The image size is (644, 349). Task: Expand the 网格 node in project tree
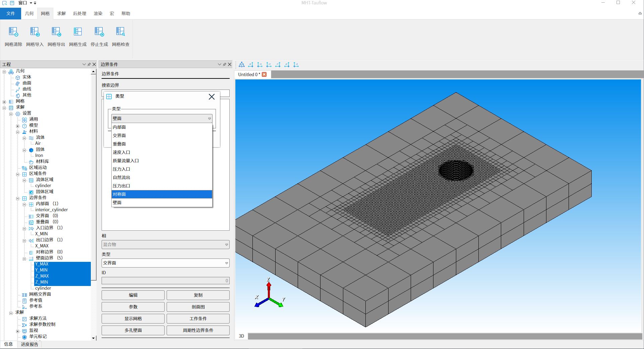click(4, 102)
